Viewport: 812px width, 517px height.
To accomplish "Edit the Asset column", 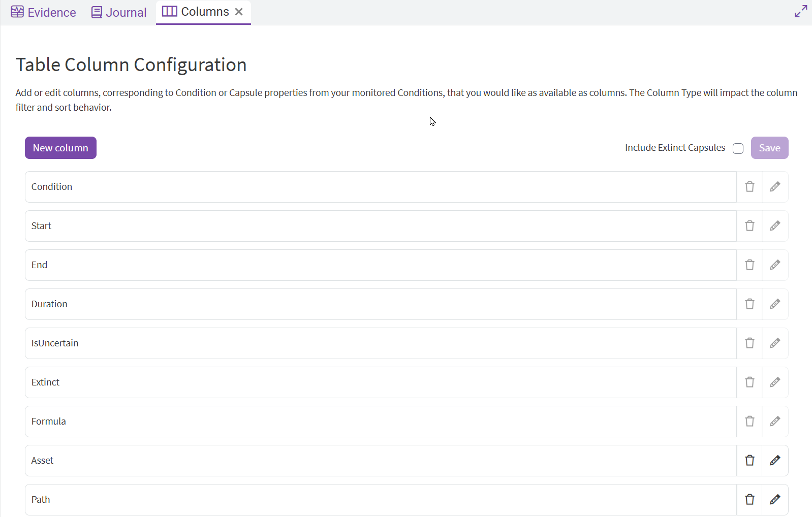I will tap(774, 461).
